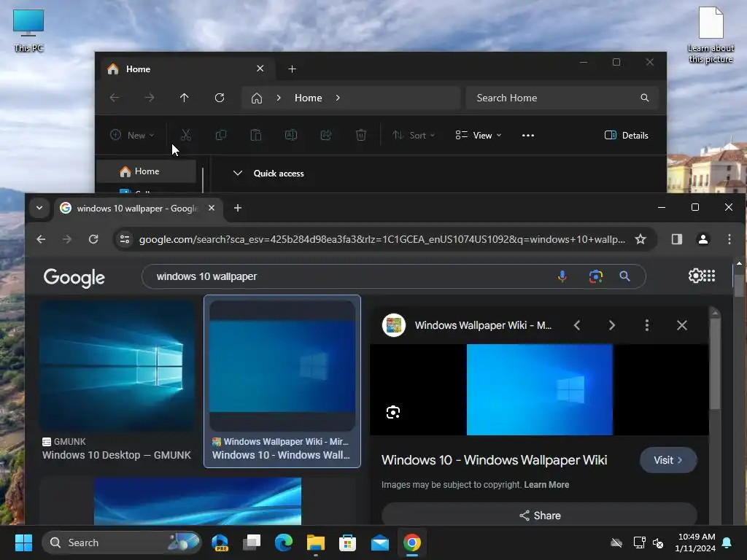Viewport: 747px width, 560px height.
Task: Open This PC desktop icon
Action: (x=28, y=31)
